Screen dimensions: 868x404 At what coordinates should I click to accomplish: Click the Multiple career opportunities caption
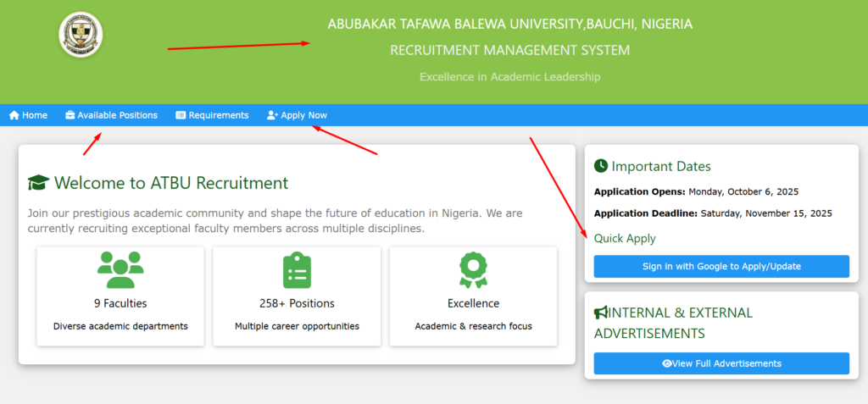(x=297, y=326)
